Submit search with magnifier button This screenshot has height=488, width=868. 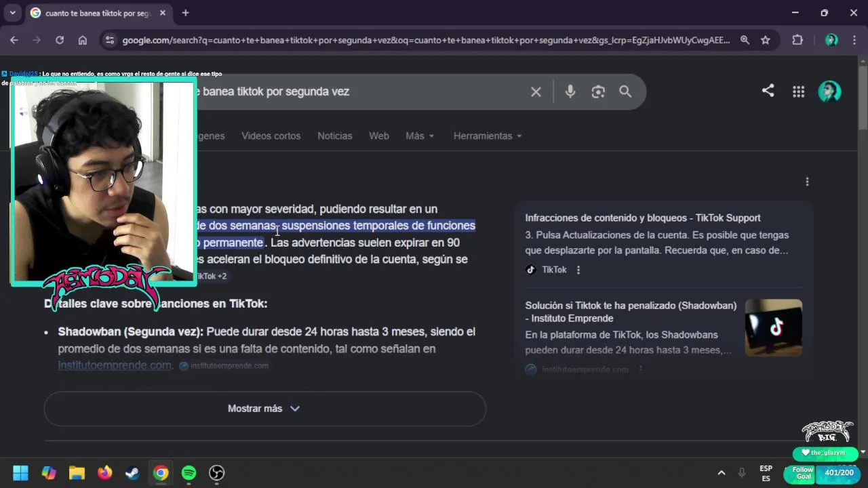pyautogui.click(x=625, y=91)
